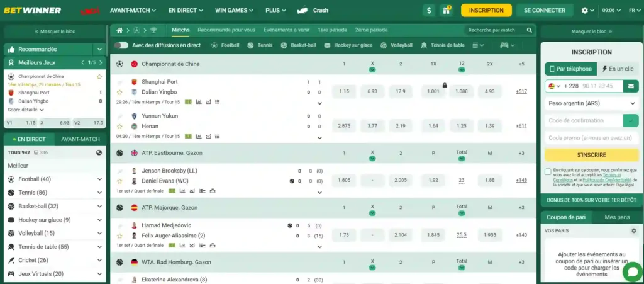Toggle Avec des diffusions en direct switch
644x284 pixels.
click(x=121, y=45)
